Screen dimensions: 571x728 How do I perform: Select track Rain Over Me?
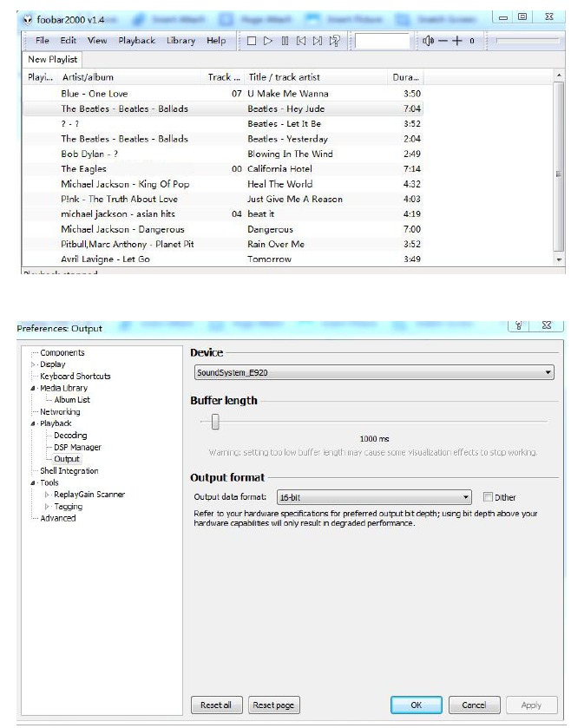pos(222,244)
